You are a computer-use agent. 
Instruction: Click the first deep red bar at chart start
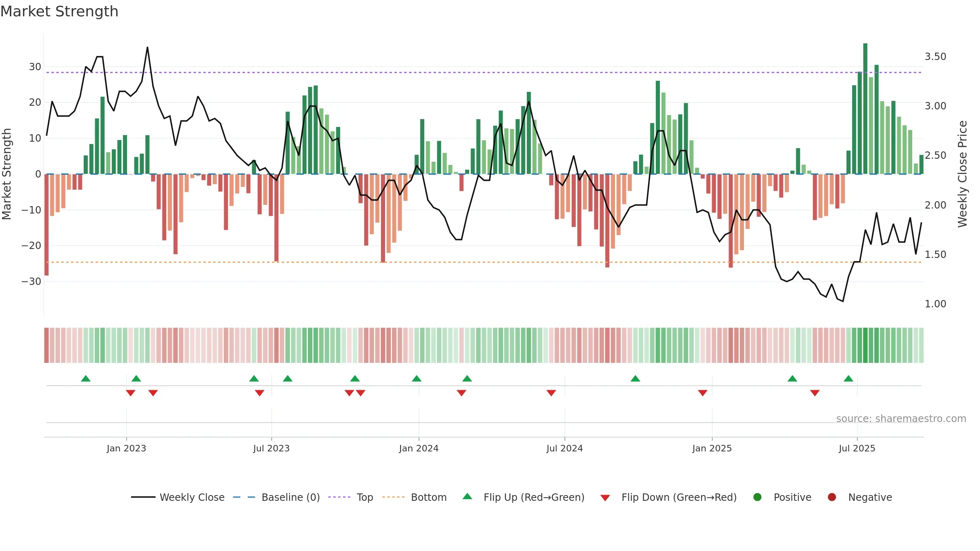click(47, 225)
